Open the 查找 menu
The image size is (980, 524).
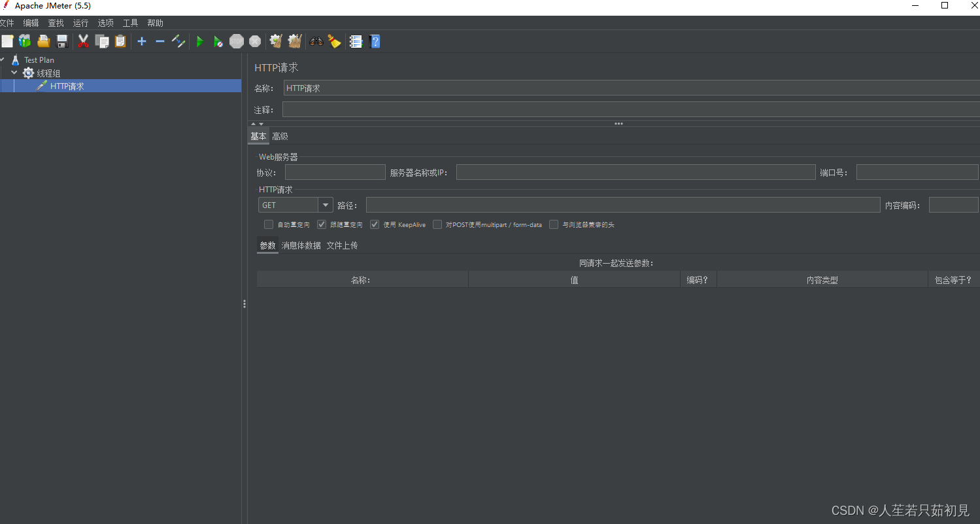click(x=56, y=23)
